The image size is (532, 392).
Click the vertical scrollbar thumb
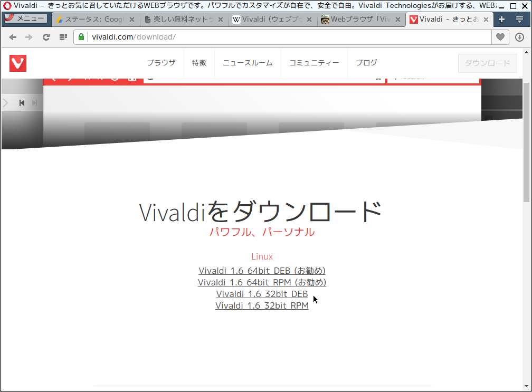click(x=526, y=142)
